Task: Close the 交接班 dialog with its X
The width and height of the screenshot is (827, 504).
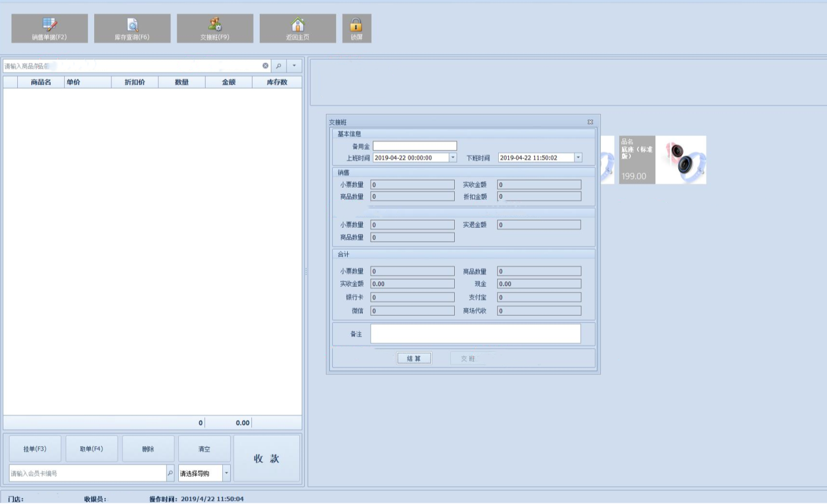Action: pyautogui.click(x=590, y=122)
